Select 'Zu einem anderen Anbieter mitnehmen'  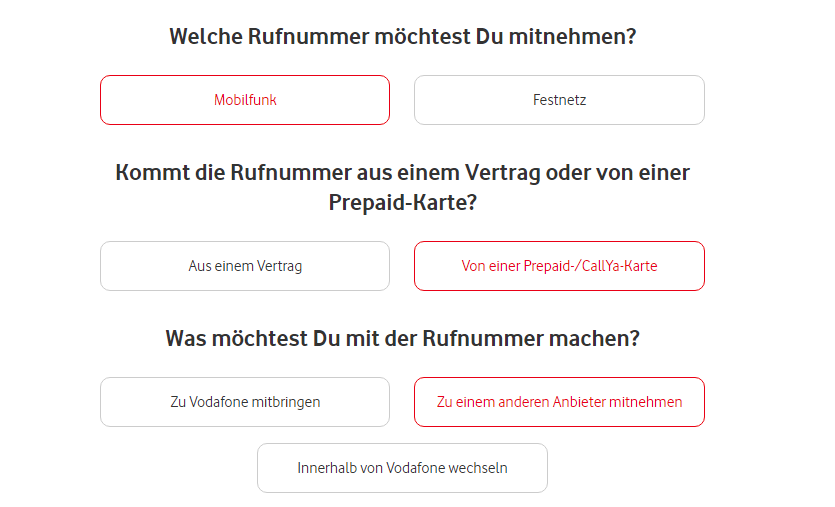click(x=559, y=402)
